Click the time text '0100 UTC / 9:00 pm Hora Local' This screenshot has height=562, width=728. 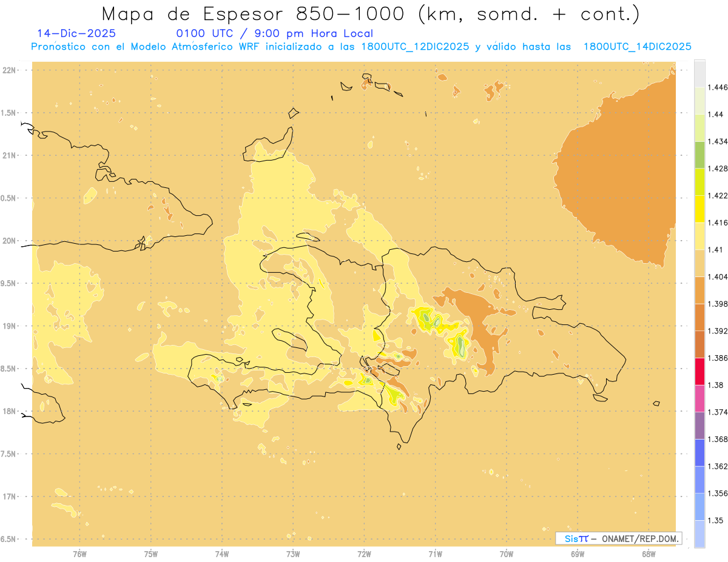[274, 33]
